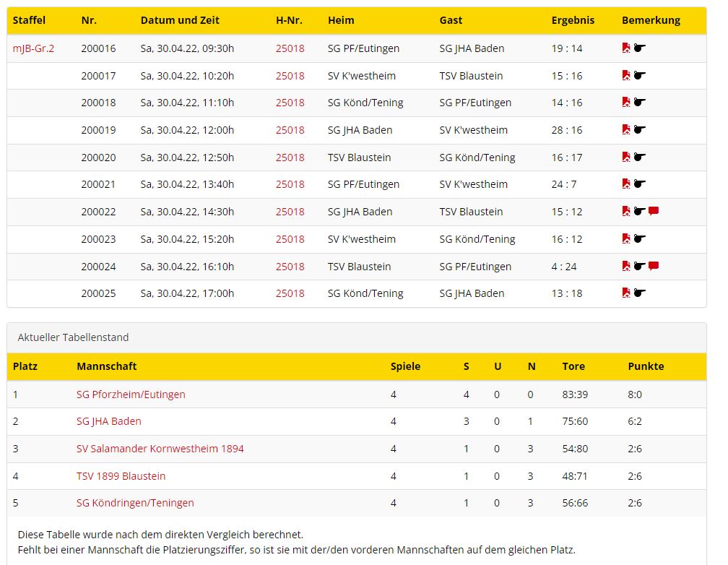Open hall 25018 link for game 200016
This screenshot has width=728, height=565.
290,48
